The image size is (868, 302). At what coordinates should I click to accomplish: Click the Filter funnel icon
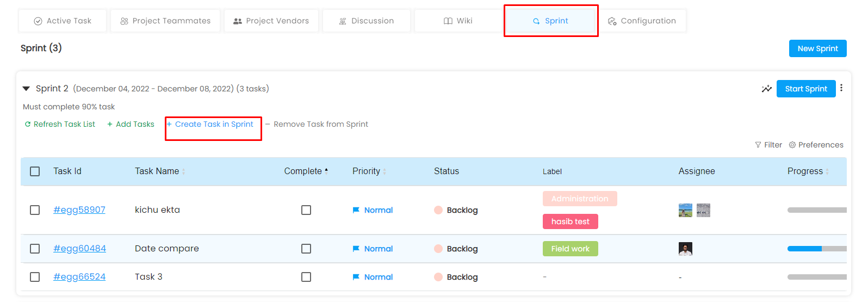[x=758, y=145]
